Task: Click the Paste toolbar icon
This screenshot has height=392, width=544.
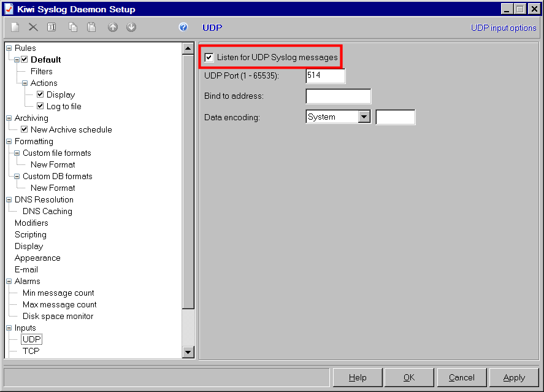Action: (91, 27)
